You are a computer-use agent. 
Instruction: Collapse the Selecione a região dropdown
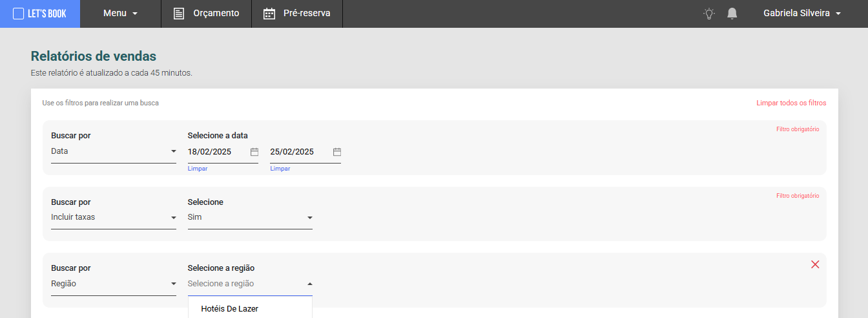pos(250,284)
